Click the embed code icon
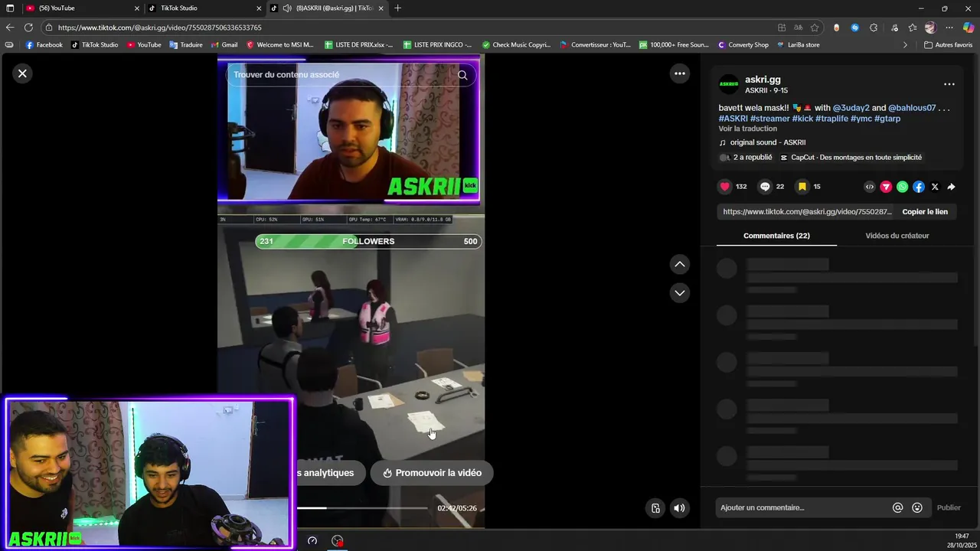The image size is (980, 551). coord(870,187)
